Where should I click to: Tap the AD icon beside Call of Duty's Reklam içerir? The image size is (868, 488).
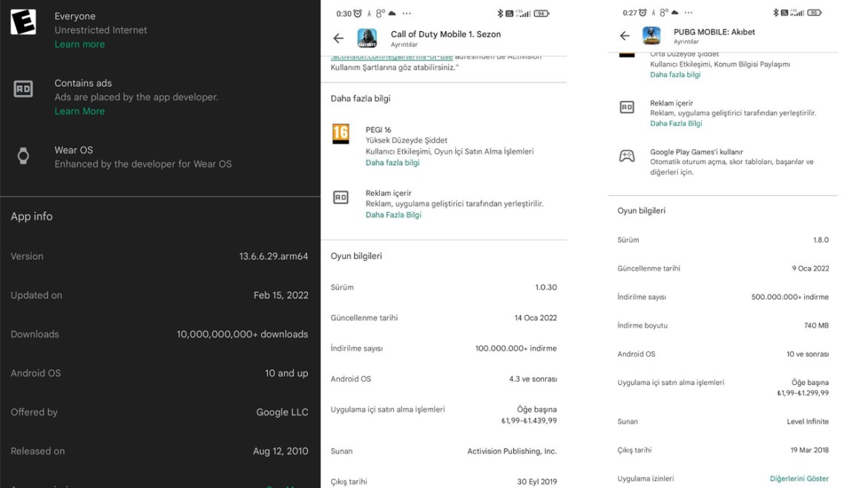[341, 197]
